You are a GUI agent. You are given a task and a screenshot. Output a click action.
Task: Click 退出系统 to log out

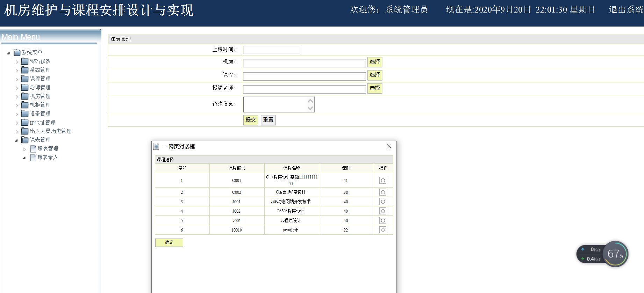[x=626, y=10]
